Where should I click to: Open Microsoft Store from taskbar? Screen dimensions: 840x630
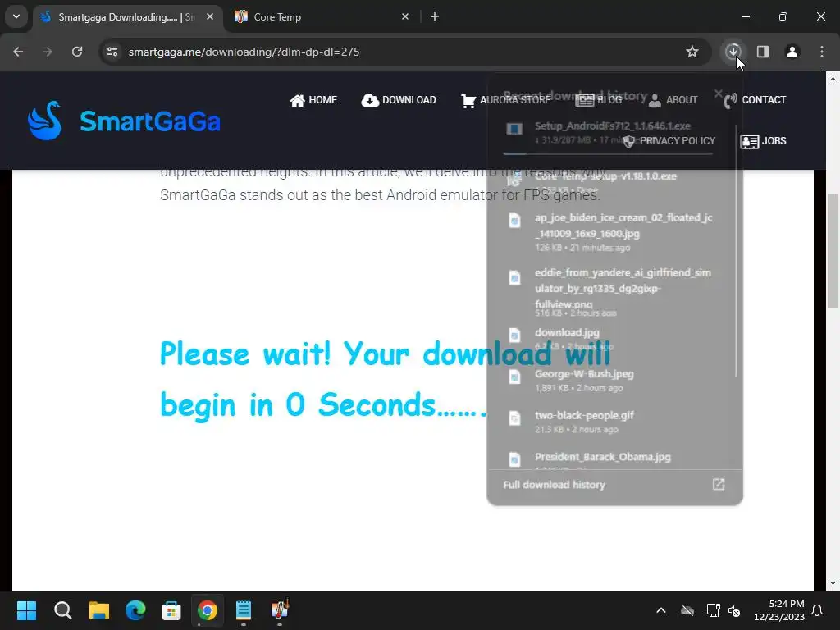pos(171,610)
